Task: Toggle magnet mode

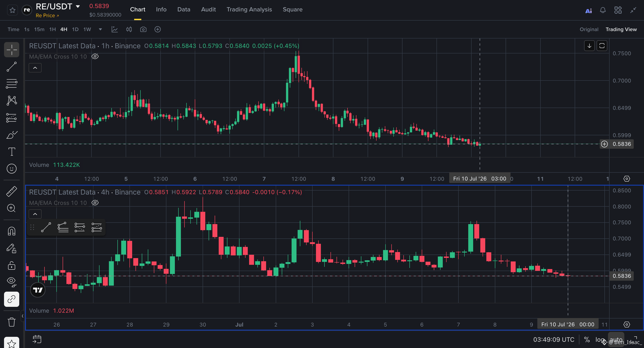Action: (x=11, y=231)
